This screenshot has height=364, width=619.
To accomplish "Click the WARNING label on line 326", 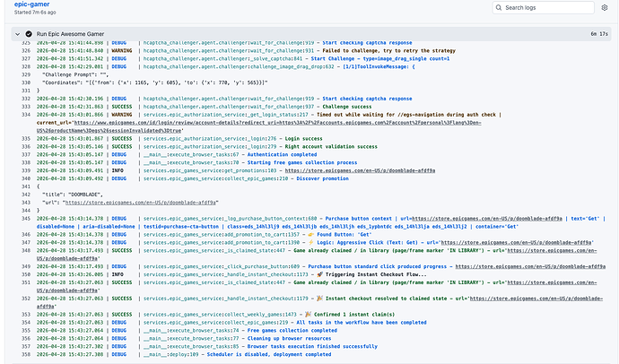I will click(x=122, y=50).
